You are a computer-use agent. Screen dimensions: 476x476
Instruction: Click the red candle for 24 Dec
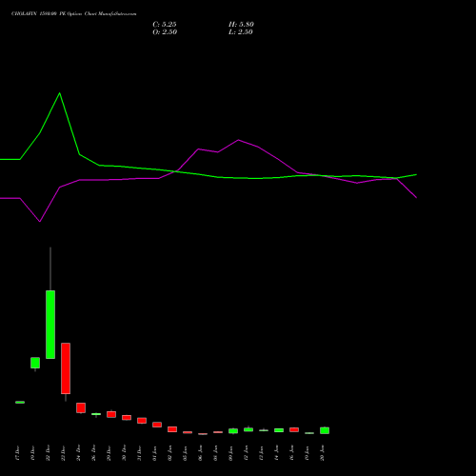pos(81,407)
